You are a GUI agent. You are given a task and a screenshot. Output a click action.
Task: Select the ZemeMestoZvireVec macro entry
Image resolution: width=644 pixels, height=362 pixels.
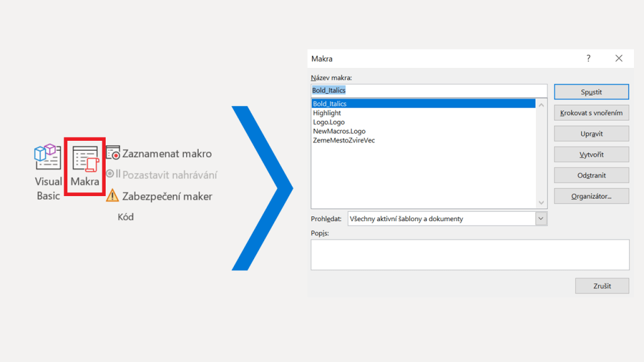pos(344,140)
